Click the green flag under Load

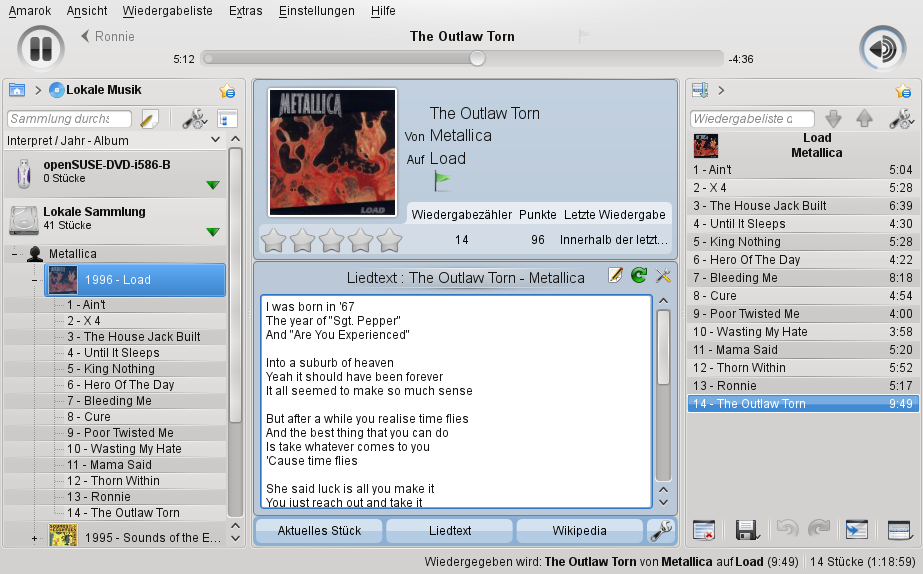tap(441, 180)
